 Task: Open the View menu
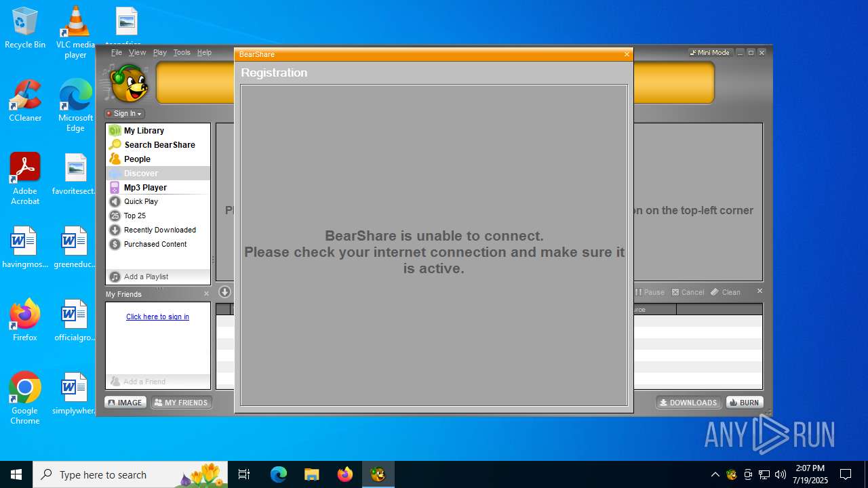pos(137,52)
